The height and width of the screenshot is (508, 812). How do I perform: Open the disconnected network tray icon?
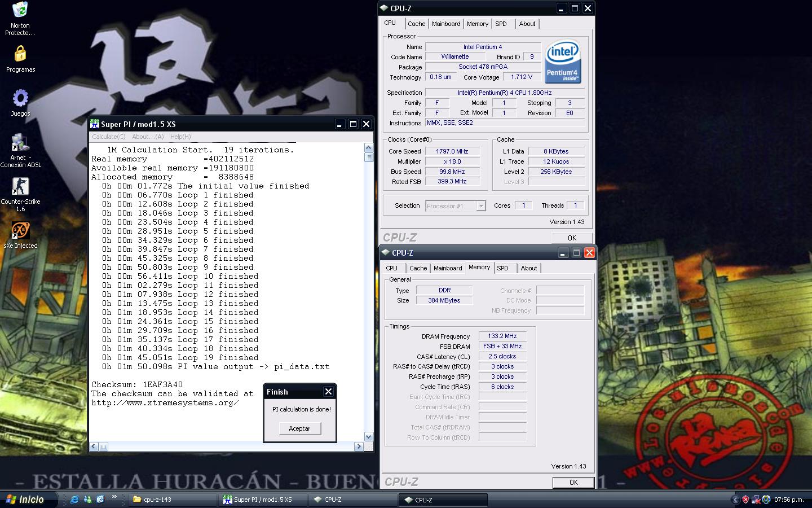756,500
